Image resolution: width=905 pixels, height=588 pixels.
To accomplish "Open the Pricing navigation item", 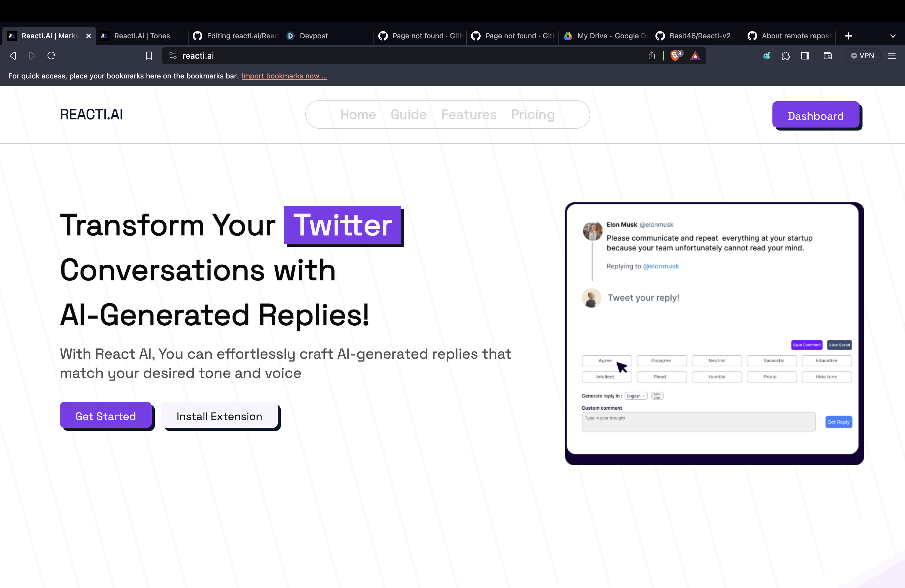I will 532,114.
